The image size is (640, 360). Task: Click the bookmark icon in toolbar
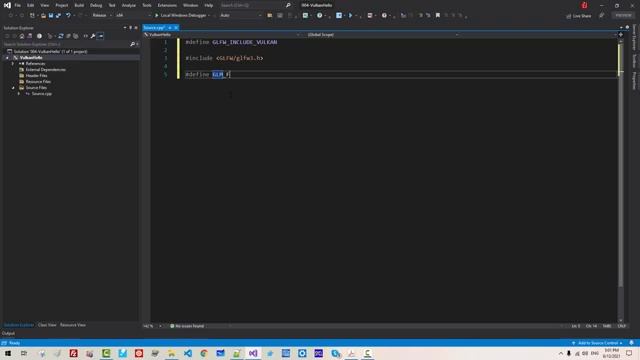point(438,16)
